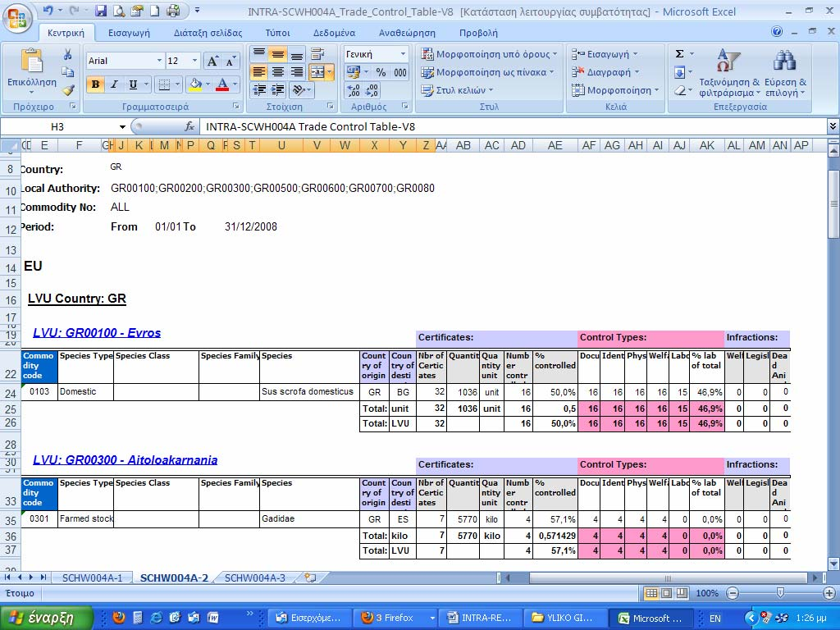Screen dimensions: 840x630
Task: Click the fill color paint bucket icon
Action: [x=195, y=84]
